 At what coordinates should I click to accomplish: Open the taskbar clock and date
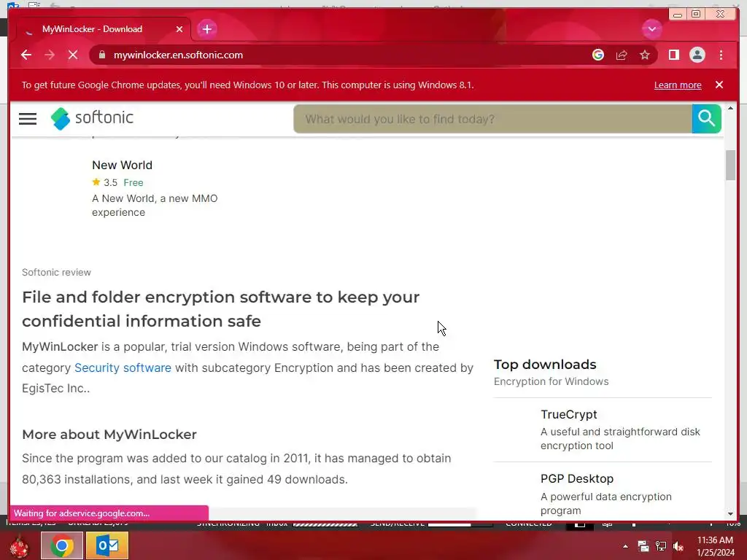716,546
